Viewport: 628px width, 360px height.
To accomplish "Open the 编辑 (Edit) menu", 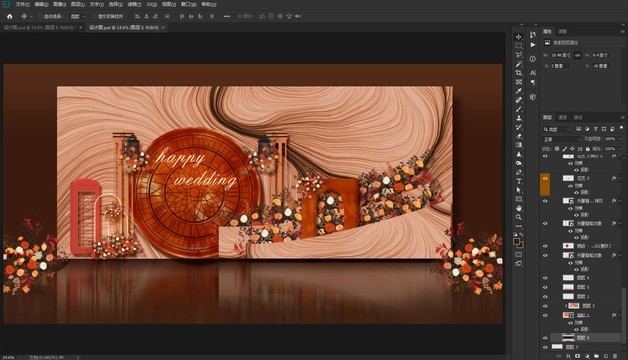I will (41, 4).
